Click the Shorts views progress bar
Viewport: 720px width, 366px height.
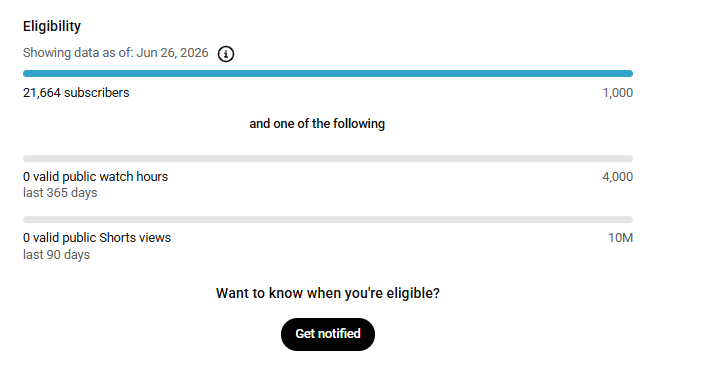click(328, 220)
